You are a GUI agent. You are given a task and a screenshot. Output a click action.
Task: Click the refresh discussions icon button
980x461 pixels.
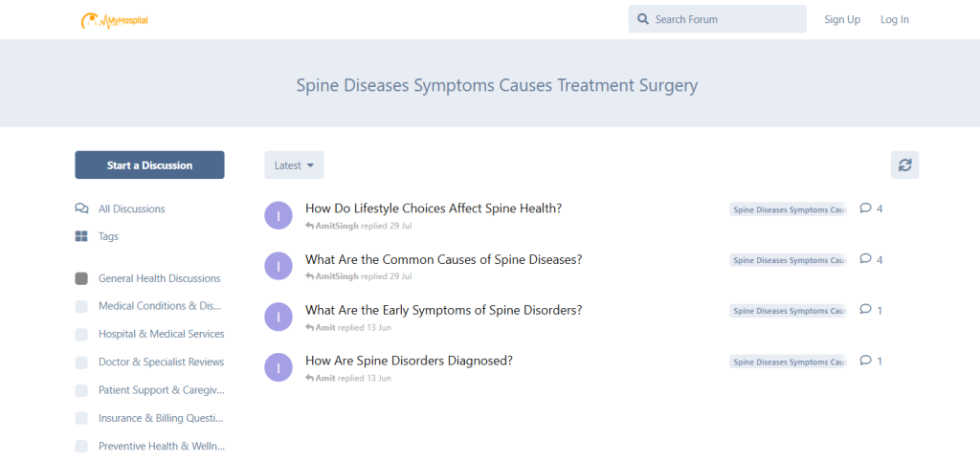[904, 165]
